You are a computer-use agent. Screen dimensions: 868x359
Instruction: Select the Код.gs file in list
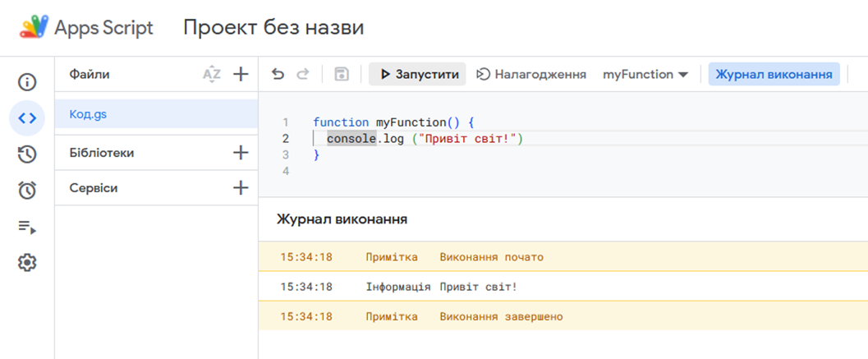(88, 114)
